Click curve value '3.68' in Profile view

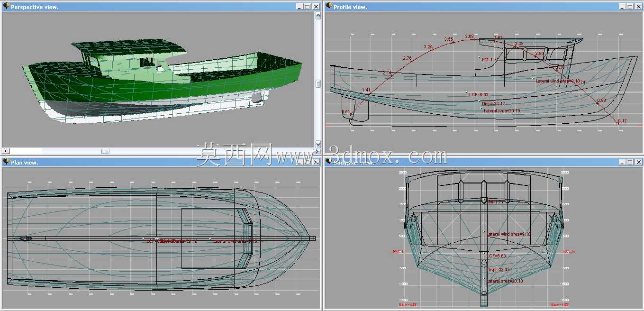pos(469,37)
